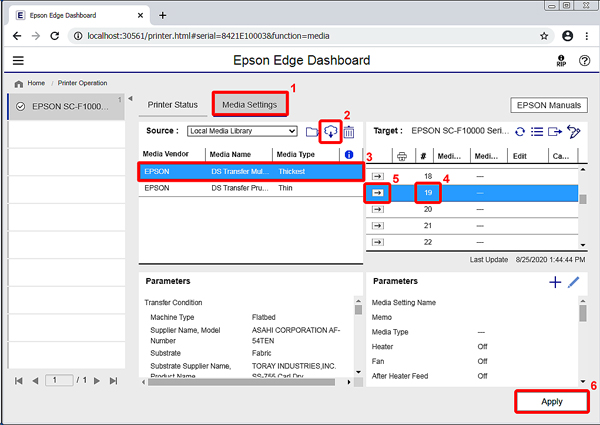Screen dimensions: 600x425
Task: Click the blue info column icon
Action: pos(349,155)
